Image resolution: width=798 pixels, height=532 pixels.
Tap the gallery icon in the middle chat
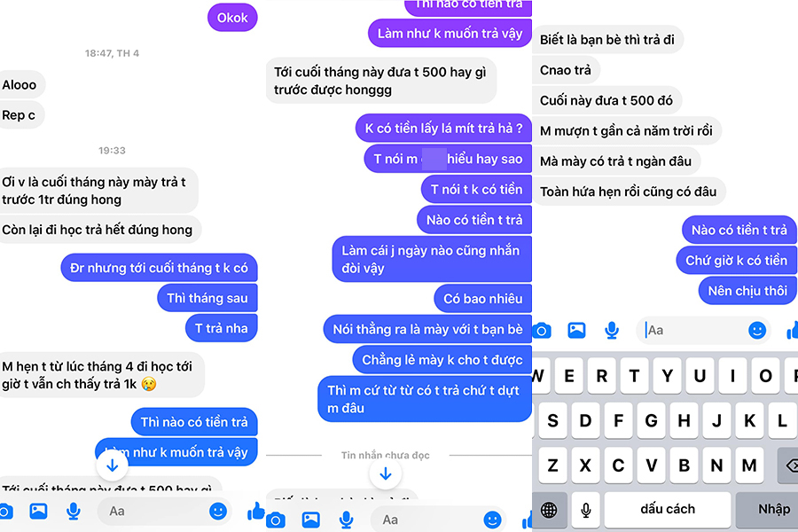point(311,520)
